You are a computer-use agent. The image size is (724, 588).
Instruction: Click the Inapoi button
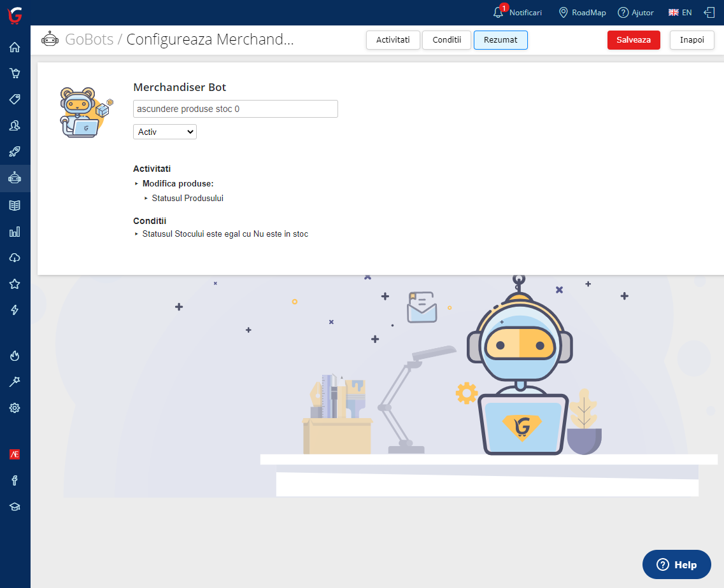[692, 39]
